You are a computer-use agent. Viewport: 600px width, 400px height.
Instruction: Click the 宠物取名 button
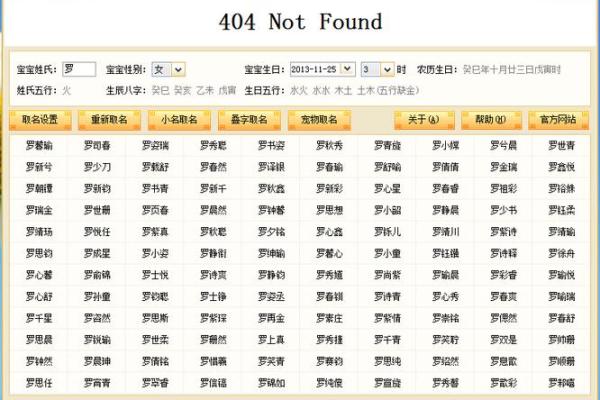point(319,120)
